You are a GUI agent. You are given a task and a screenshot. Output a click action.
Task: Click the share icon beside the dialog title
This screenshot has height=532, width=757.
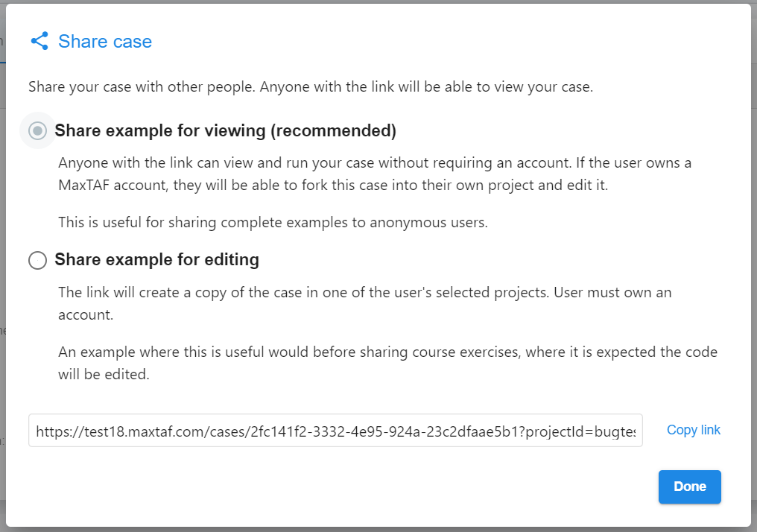pyautogui.click(x=39, y=41)
